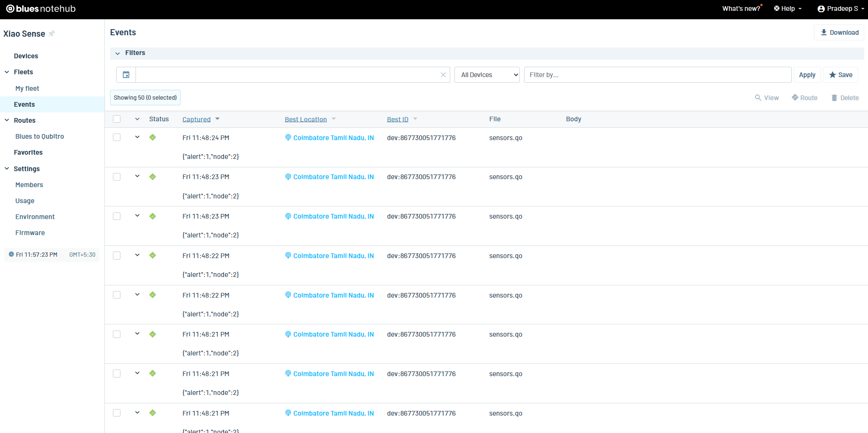Collapse the Routes sidebar group
The image size is (868, 433).
point(7,120)
